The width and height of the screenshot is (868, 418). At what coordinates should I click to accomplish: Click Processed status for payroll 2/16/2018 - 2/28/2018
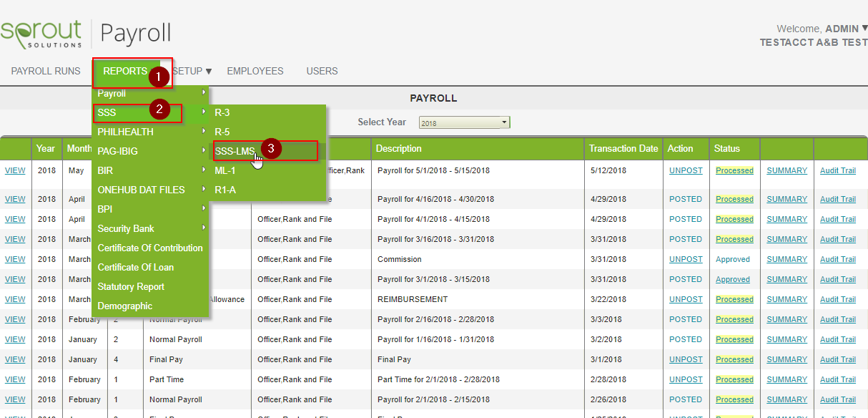pos(734,319)
